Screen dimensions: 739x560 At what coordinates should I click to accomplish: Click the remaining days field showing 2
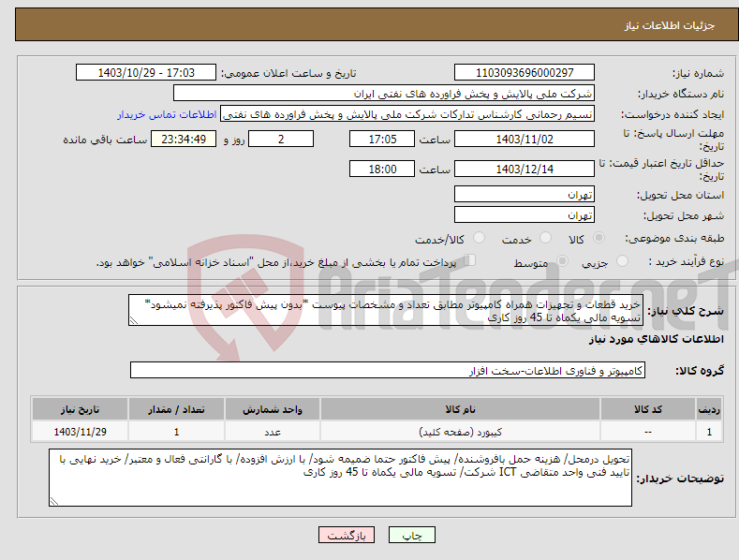tap(281, 139)
